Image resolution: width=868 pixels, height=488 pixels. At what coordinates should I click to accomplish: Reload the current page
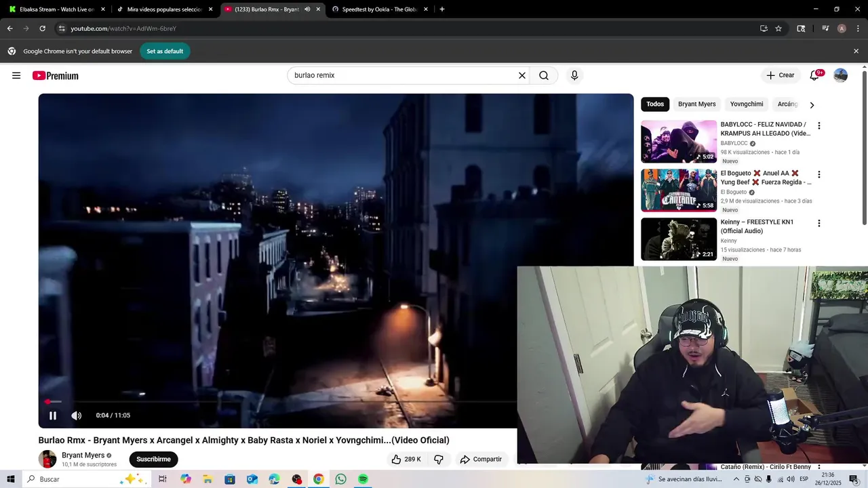click(42, 28)
